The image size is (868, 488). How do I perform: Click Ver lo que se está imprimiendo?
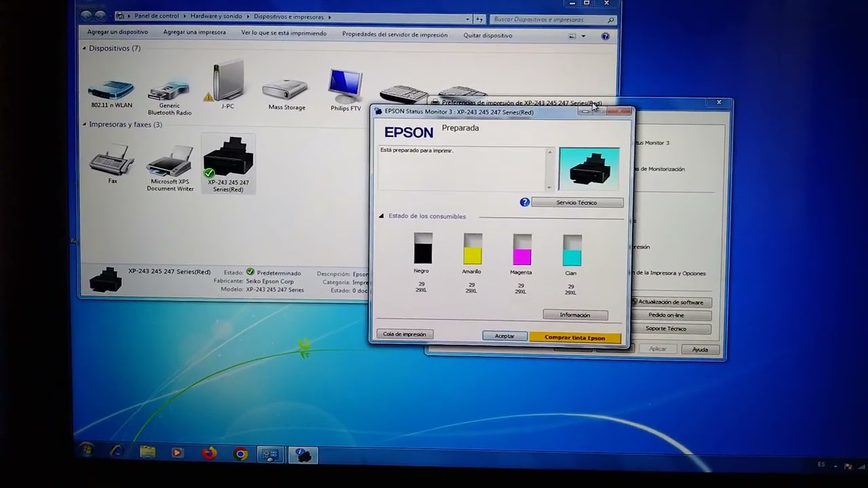point(283,33)
